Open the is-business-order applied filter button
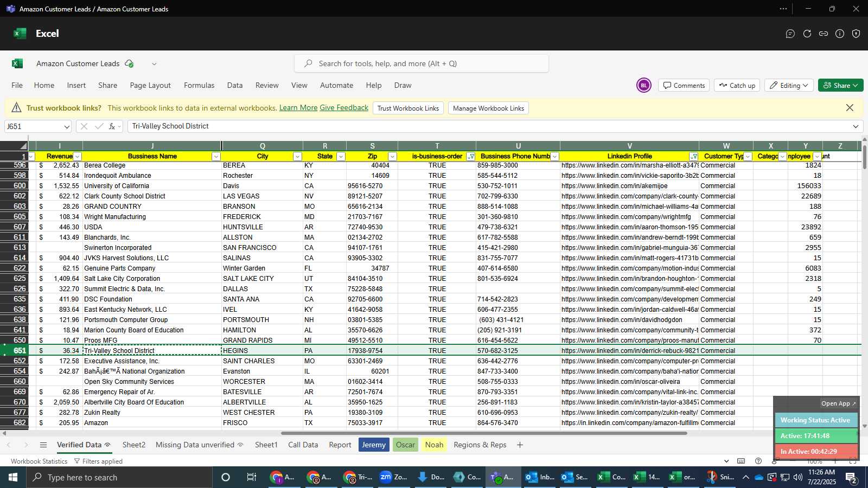 coord(470,157)
